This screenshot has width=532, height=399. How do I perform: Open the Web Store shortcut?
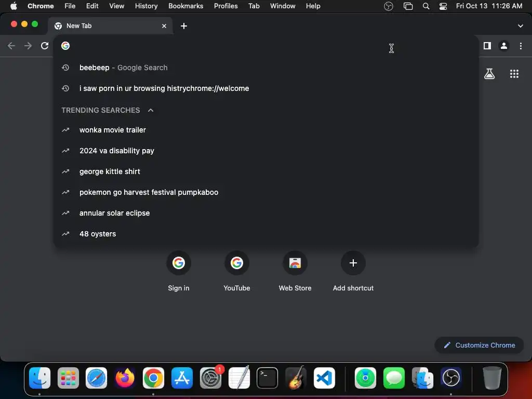coord(295,271)
